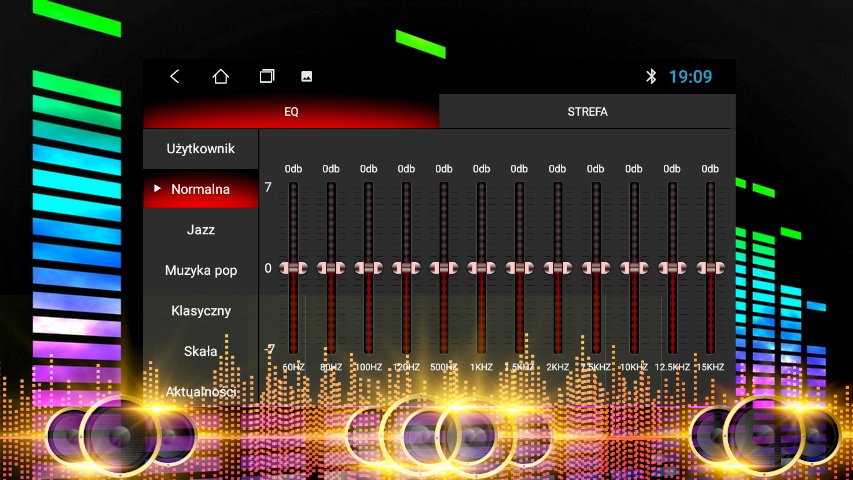Switch to the EQ tab

[x=291, y=112]
